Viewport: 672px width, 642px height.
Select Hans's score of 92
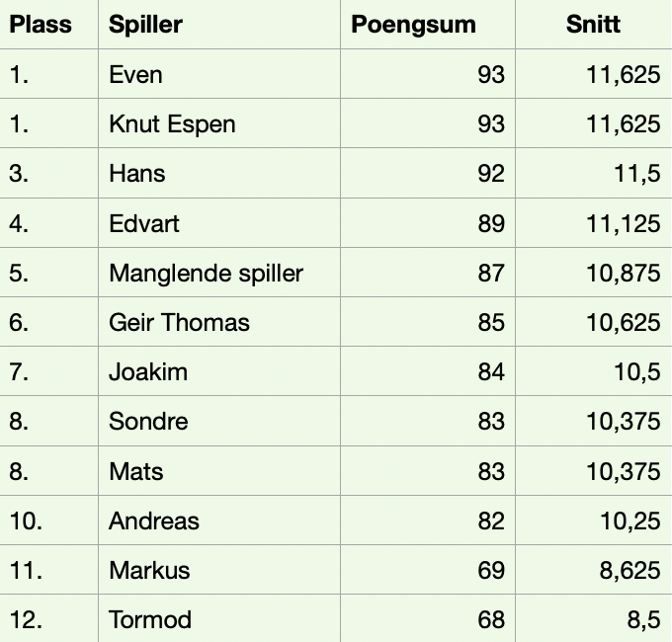[x=490, y=174]
